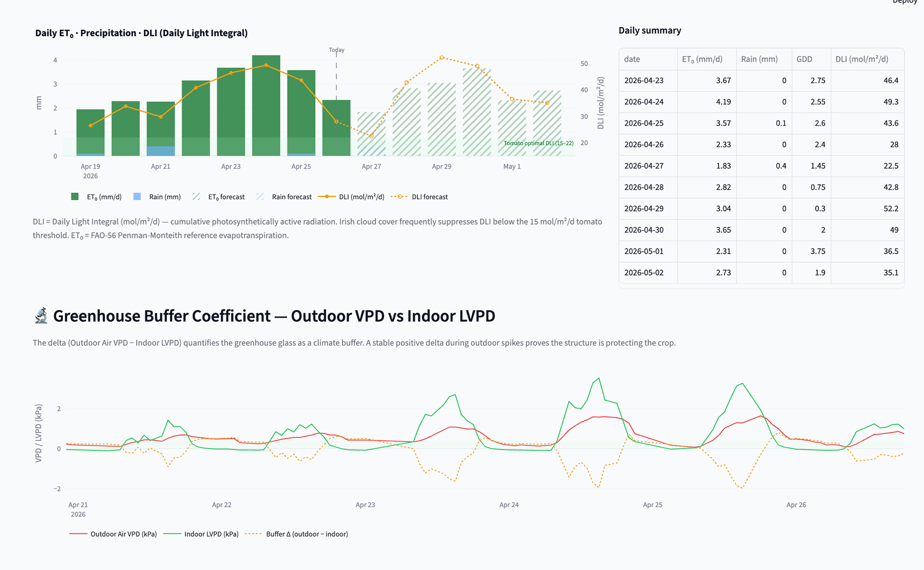Click the Apr 29 DLI forecast point
This screenshot has height=570, width=924.
coord(442,58)
